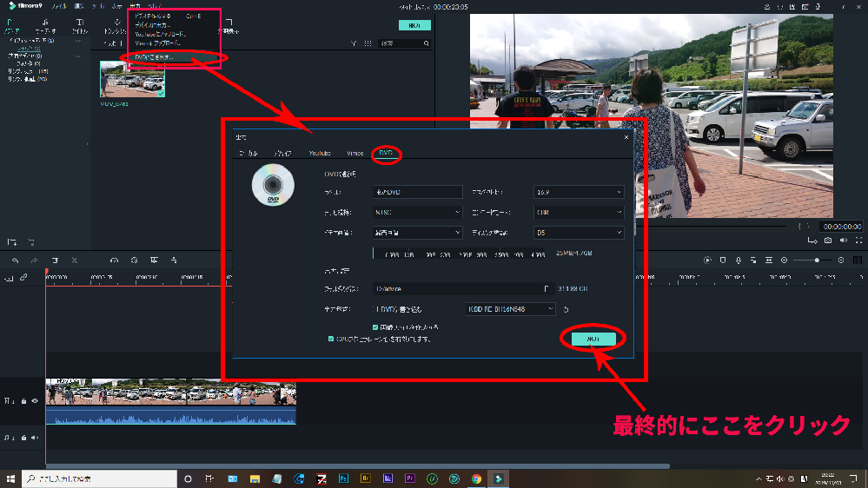Toggle the lock on the audio track
The width and height of the screenshot is (868, 488).
[x=23, y=438]
